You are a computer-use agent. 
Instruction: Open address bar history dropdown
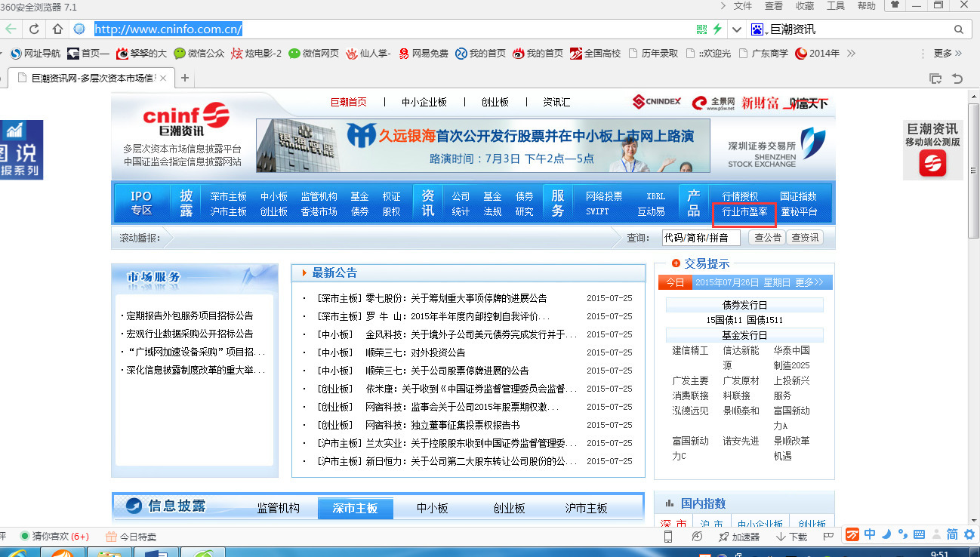pyautogui.click(x=737, y=29)
